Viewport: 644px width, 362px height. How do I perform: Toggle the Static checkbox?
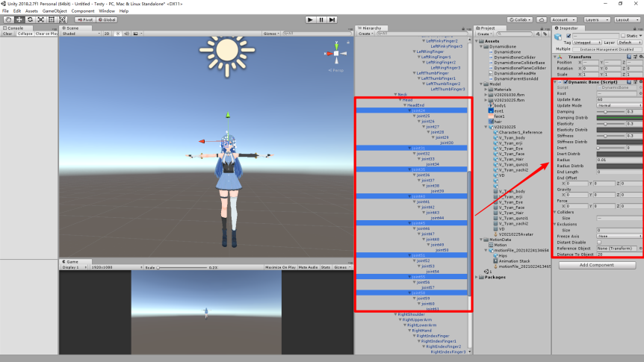(623, 36)
